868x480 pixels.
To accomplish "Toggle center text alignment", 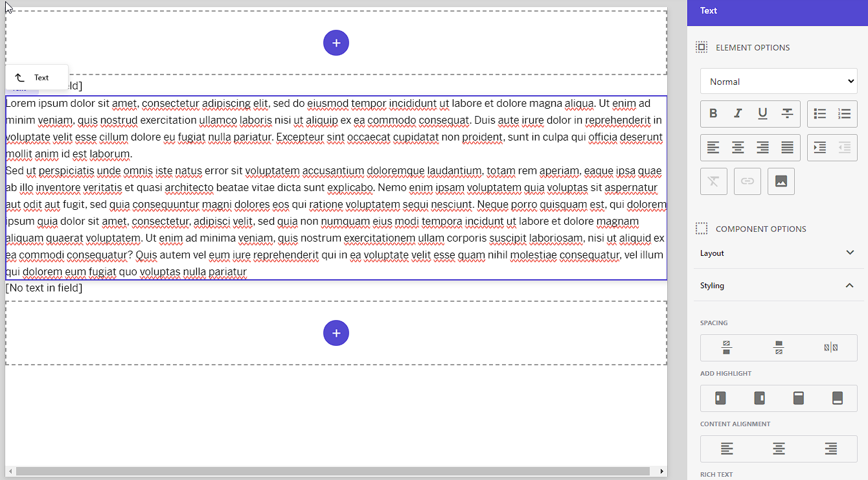I will [x=738, y=148].
